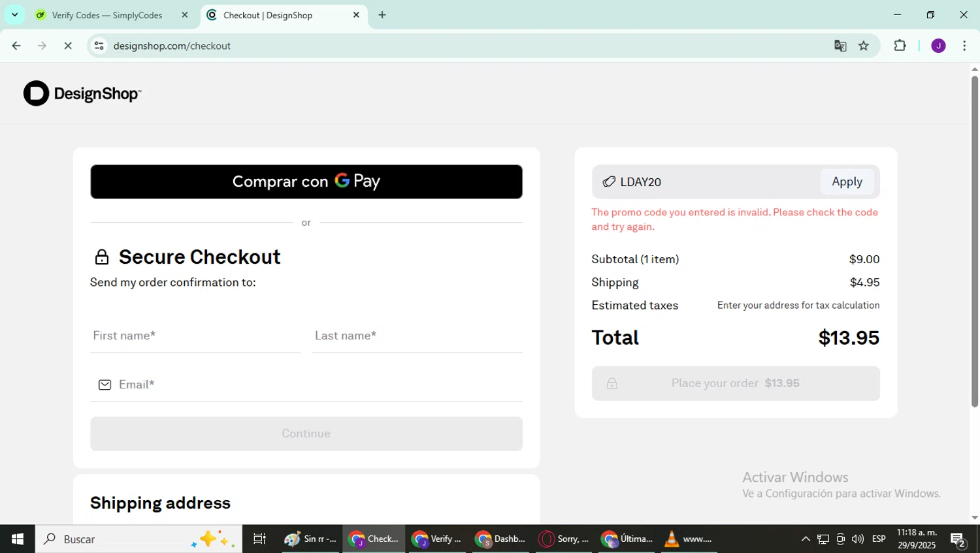Select the Checkout | DesignShop tab

(284, 15)
